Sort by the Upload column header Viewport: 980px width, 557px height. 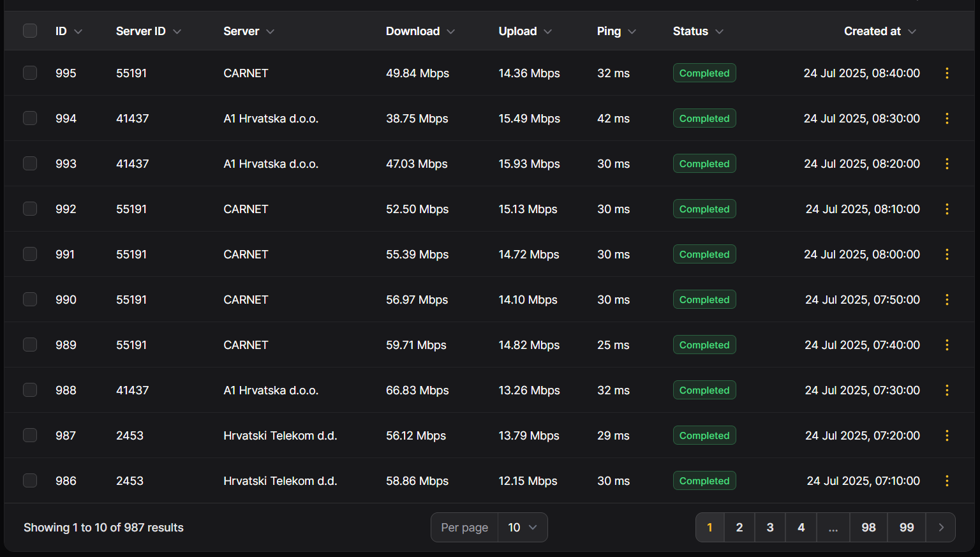click(525, 31)
